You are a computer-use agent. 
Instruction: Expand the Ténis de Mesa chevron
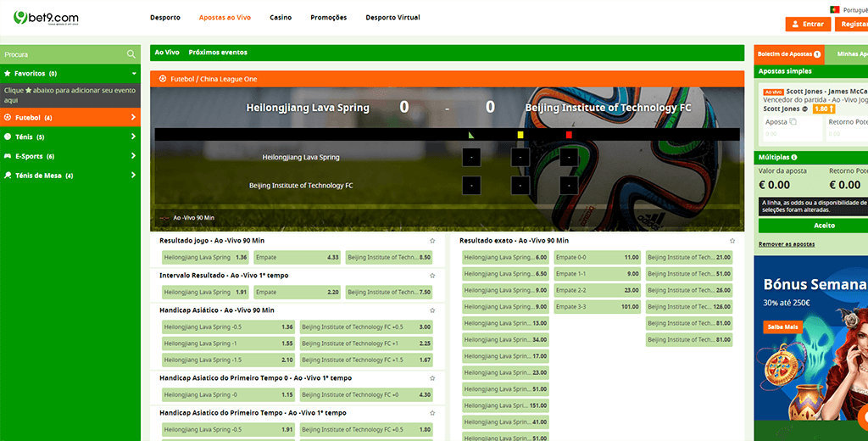[133, 175]
